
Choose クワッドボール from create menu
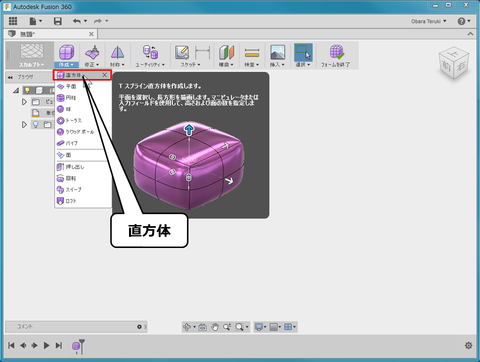pos(83,132)
